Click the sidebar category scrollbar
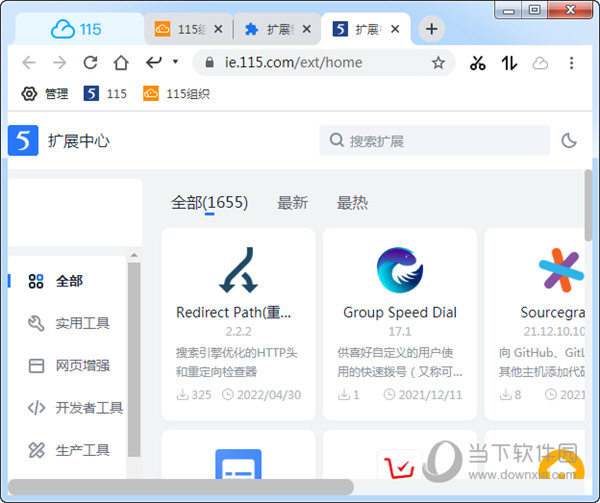The height and width of the screenshot is (503, 600). [x=134, y=360]
